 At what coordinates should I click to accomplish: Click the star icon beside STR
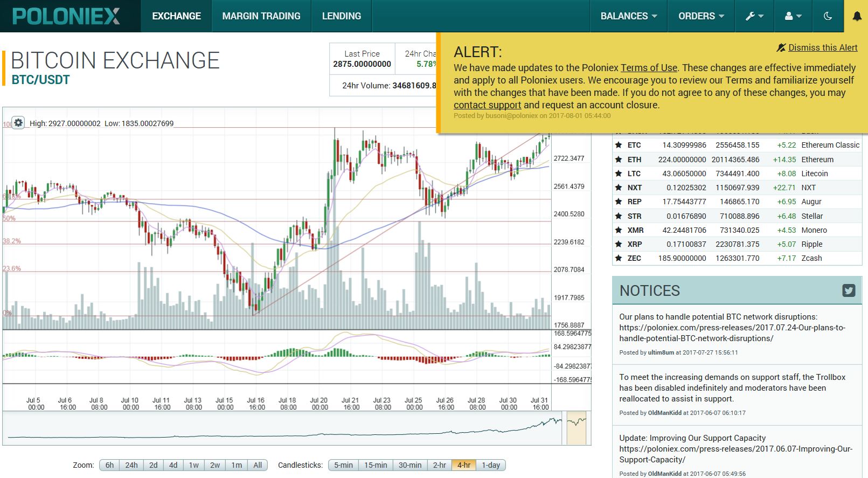(619, 216)
